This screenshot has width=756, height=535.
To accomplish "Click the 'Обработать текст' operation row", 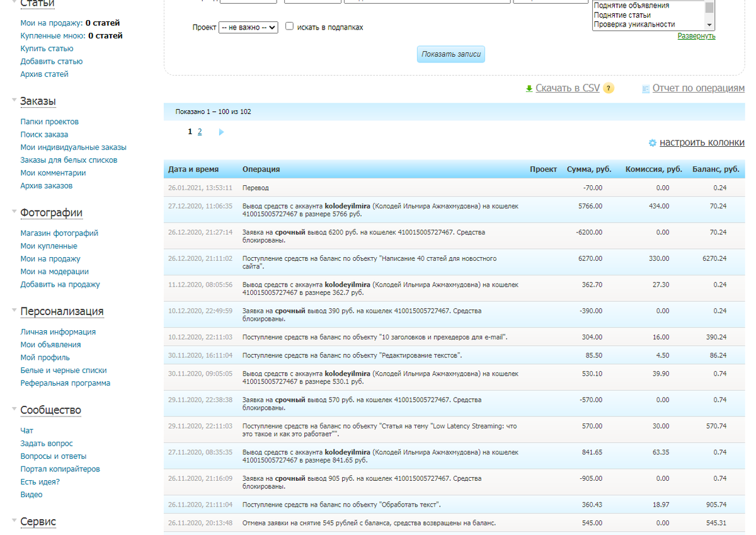I will pyautogui.click(x=454, y=505).
